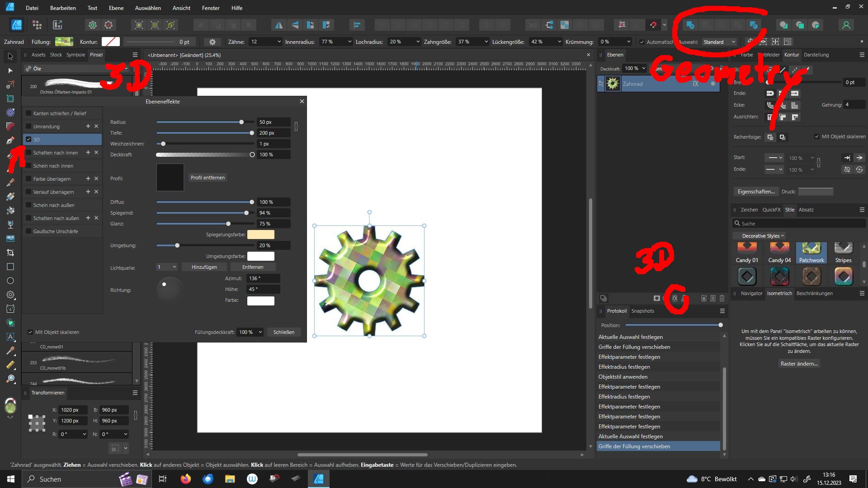This screenshot has width=868, height=488.
Task: Enable the Umrandung effect checkbox
Action: coord(28,127)
